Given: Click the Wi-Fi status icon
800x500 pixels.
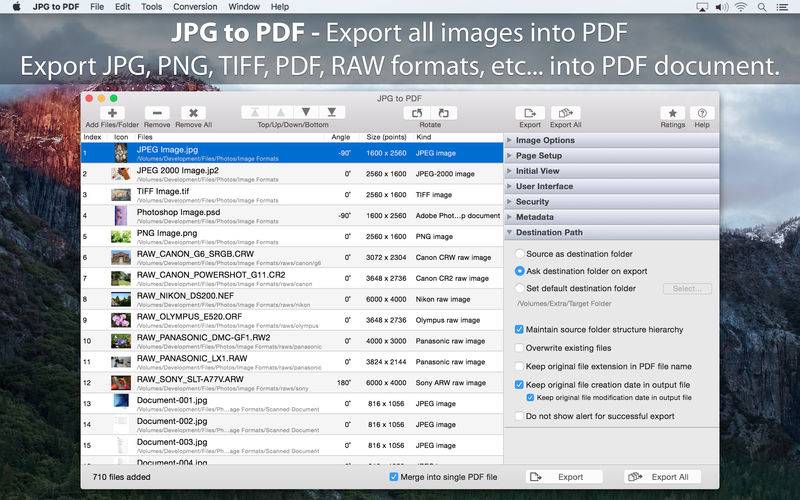Looking at the screenshot, I should tap(741, 7).
